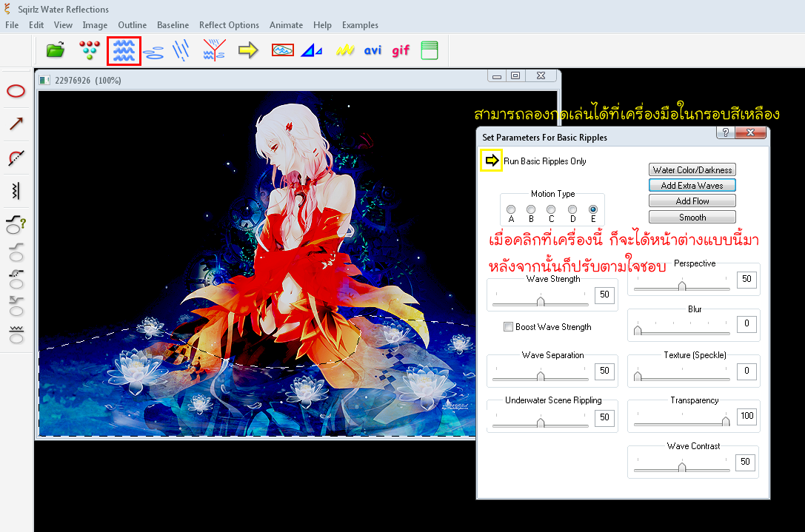Adjust the Wave Strength slider
This screenshot has width=805, height=532.
tap(540, 301)
